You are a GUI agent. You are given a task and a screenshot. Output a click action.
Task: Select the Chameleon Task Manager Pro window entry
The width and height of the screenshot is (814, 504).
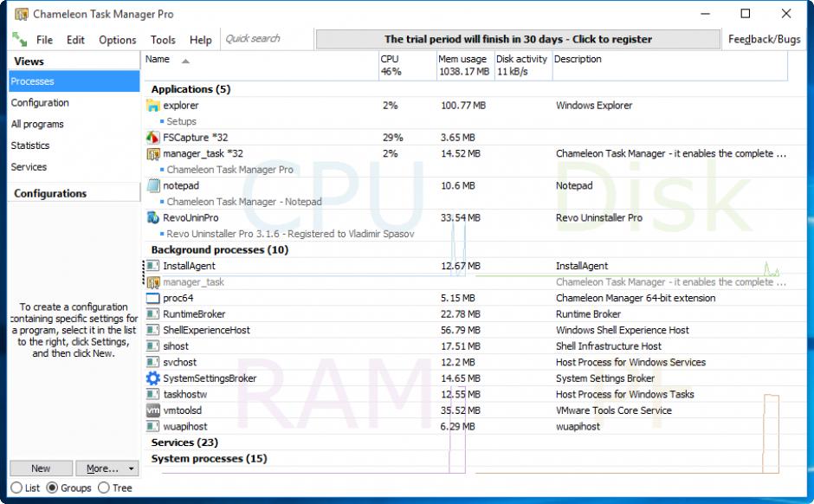(229, 170)
